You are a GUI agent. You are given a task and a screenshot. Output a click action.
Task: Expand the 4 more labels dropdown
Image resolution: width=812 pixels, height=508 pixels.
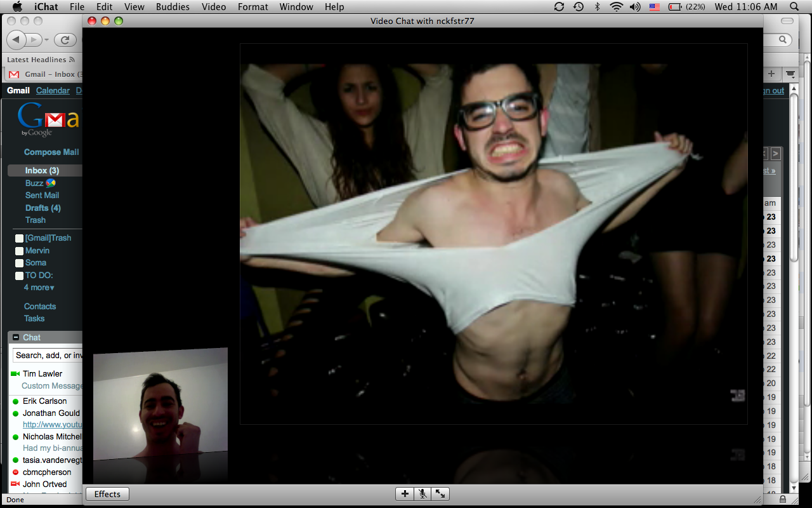click(39, 288)
